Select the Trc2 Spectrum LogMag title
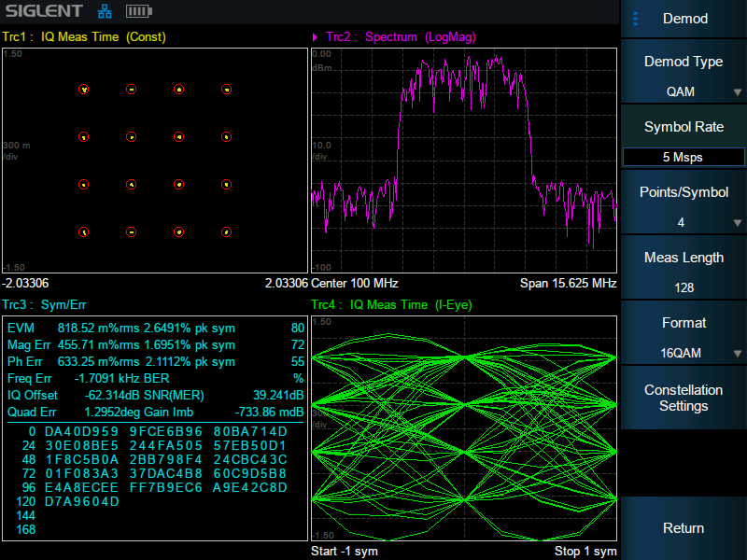 pos(400,37)
